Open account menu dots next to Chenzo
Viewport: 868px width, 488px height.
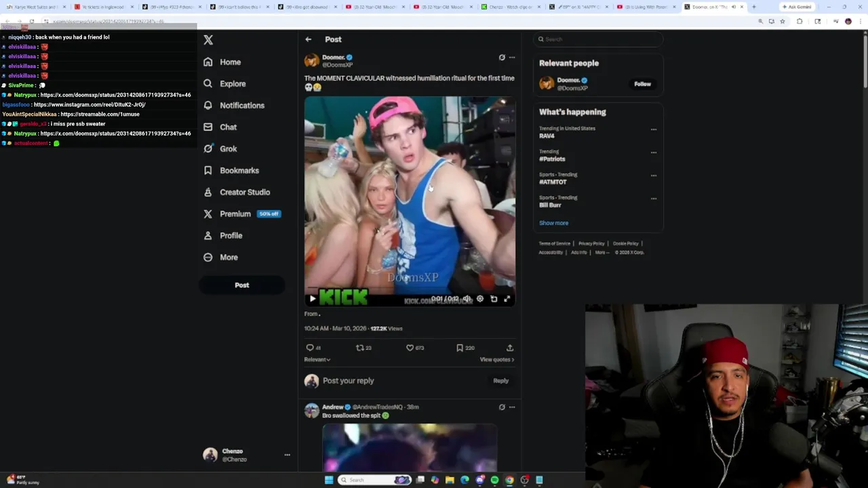[287, 455]
